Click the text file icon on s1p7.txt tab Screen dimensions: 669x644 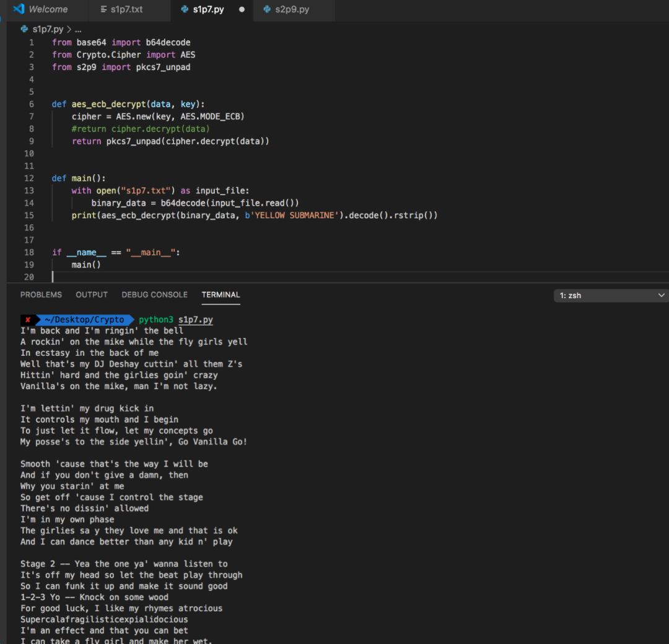(103, 9)
